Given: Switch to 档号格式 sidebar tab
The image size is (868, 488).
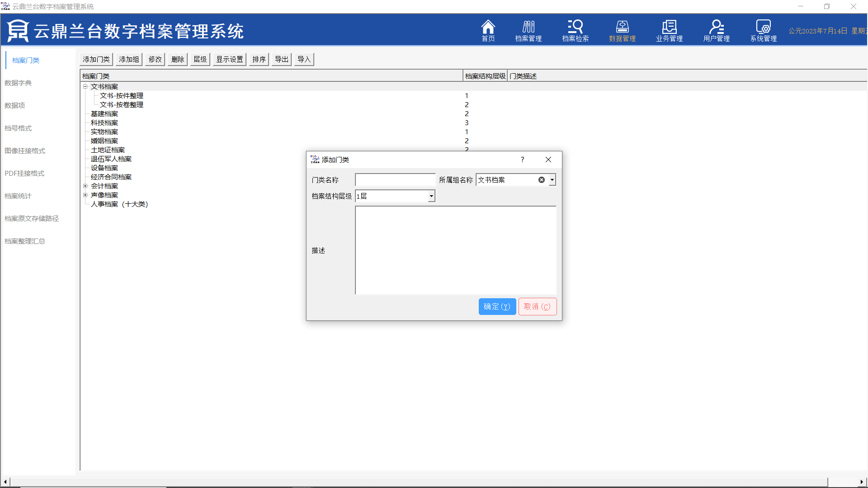Looking at the screenshot, I should click(x=18, y=128).
